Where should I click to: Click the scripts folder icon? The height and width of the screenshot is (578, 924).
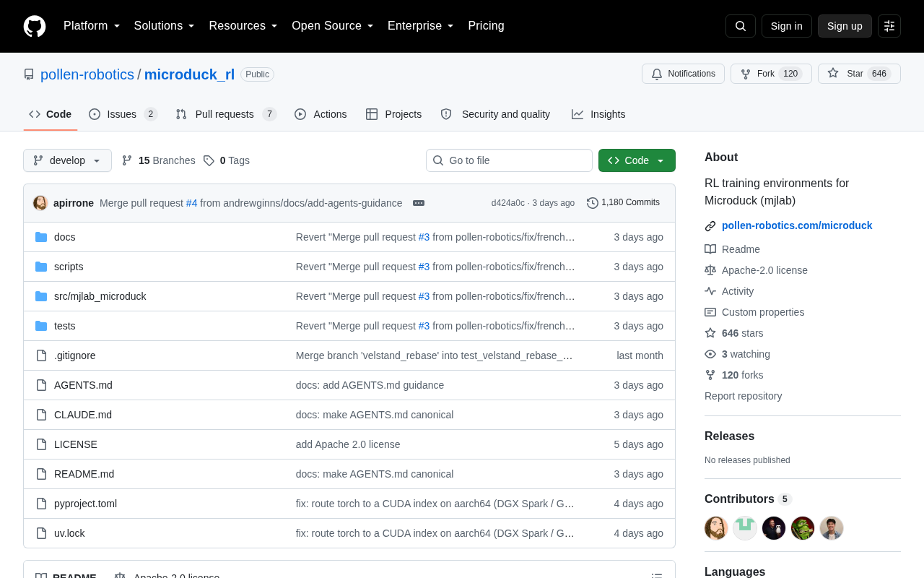pyautogui.click(x=41, y=267)
